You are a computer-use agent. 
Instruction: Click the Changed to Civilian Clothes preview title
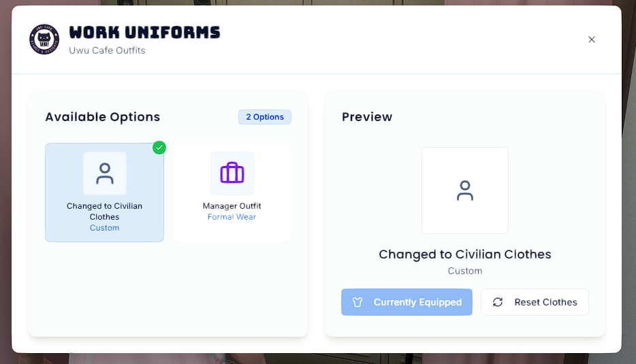(x=465, y=254)
